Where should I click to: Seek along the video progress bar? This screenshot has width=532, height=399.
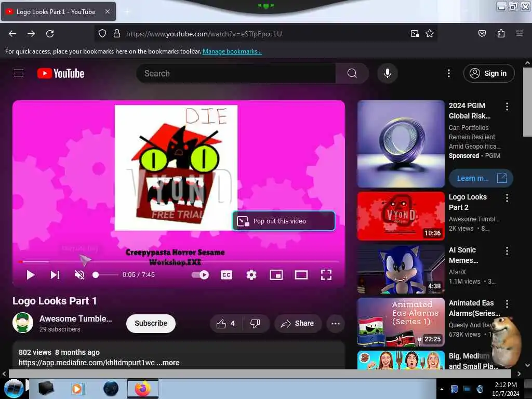tap(179, 262)
